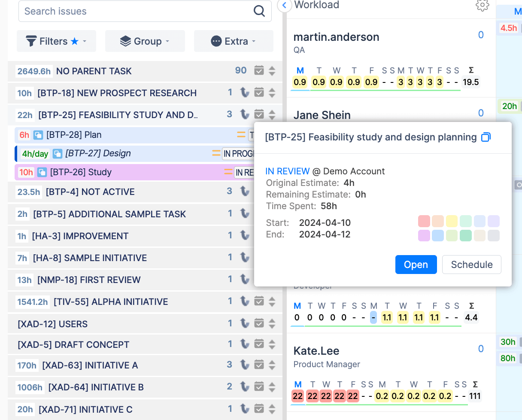Click the calendar-check icon on NO PARENT TASK row
522x420 pixels.
(x=259, y=71)
